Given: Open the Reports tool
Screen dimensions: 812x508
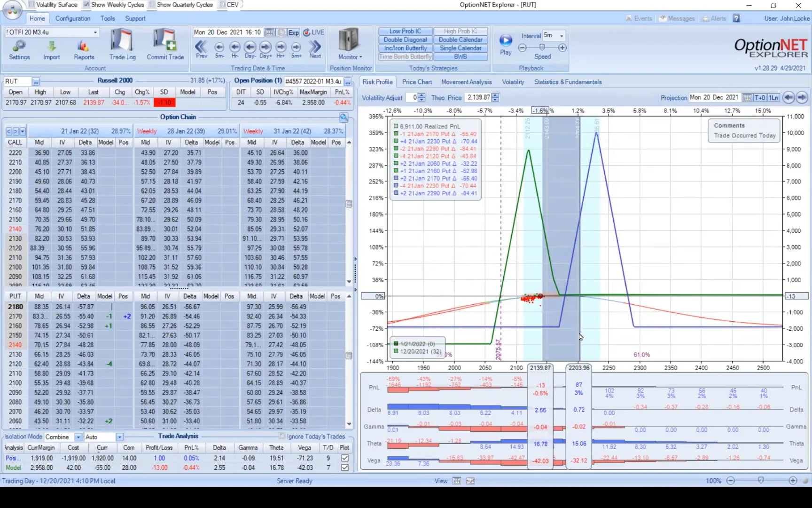Looking at the screenshot, I should pyautogui.click(x=84, y=49).
